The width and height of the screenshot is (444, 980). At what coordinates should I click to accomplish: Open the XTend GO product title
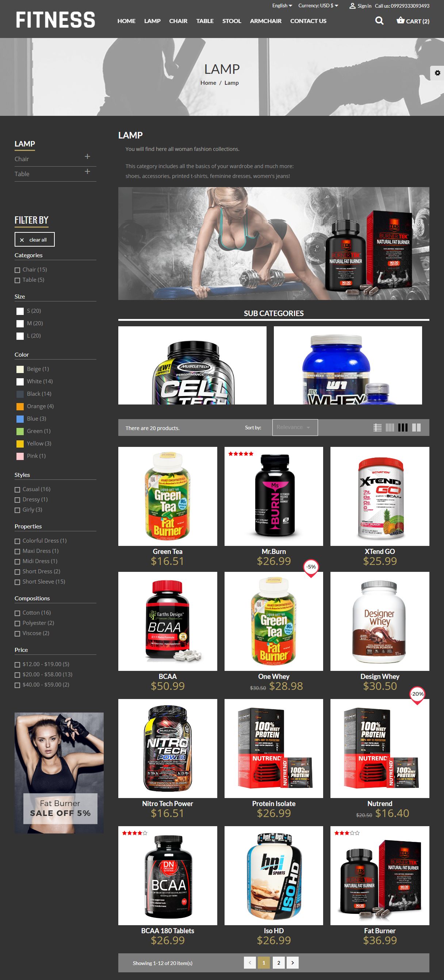[x=380, y=552]
